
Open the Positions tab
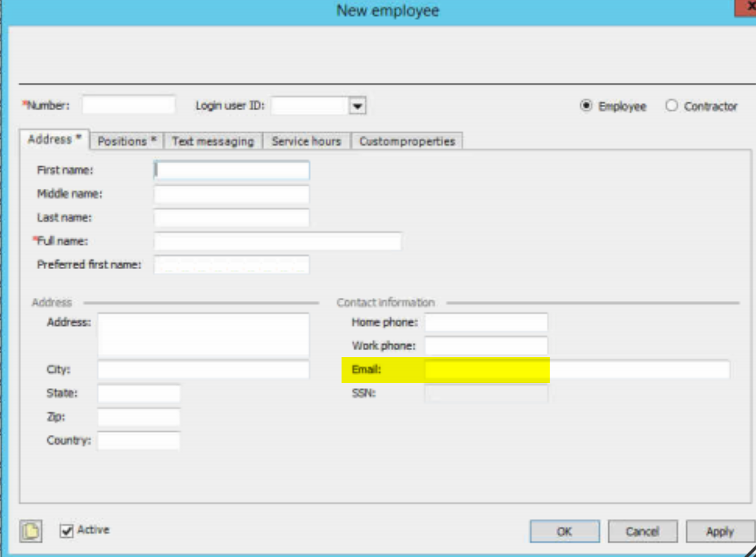coord(127,141)
